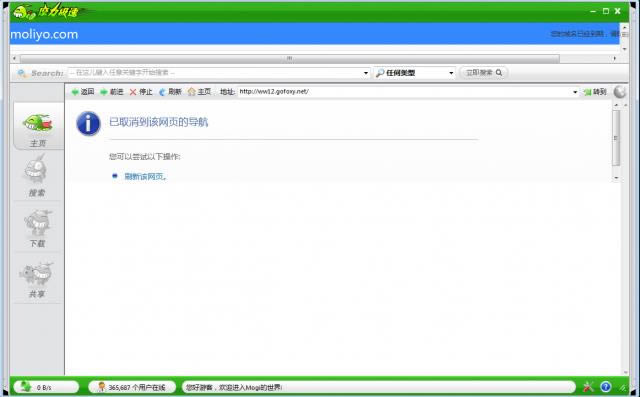Click the 刷新该网页 refresh page link
The height and width of the screenshot is (397, 640).
coord(145,177)
